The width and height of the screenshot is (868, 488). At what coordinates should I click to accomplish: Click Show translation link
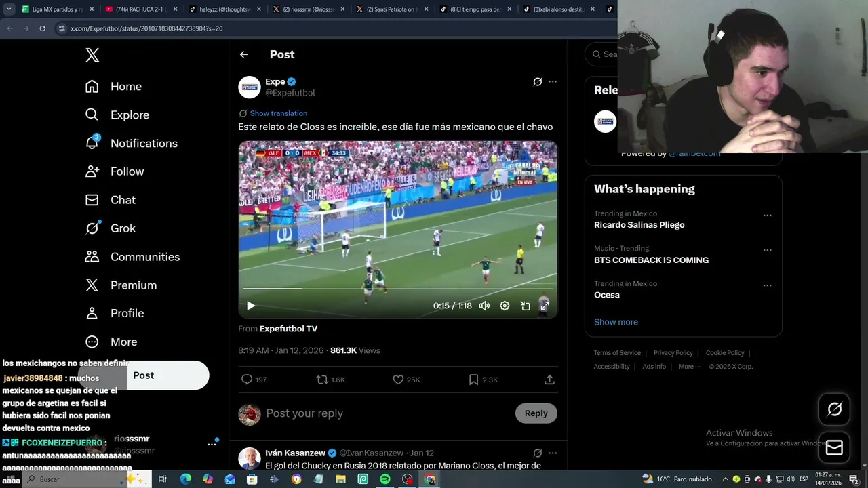pos(278,113)
